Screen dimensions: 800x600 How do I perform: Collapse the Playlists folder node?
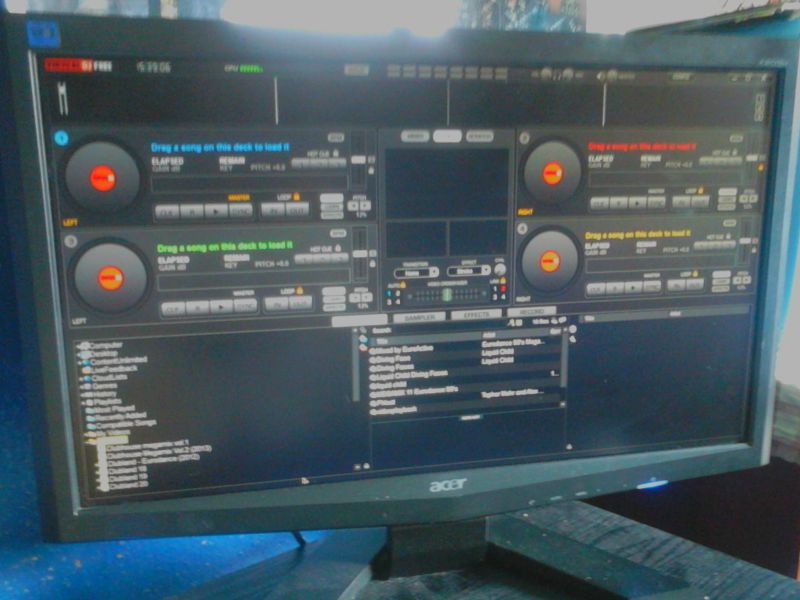83,403
